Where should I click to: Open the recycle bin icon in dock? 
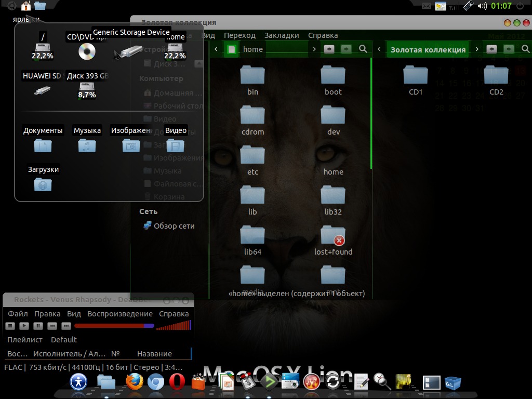click(x=453, y=383)
